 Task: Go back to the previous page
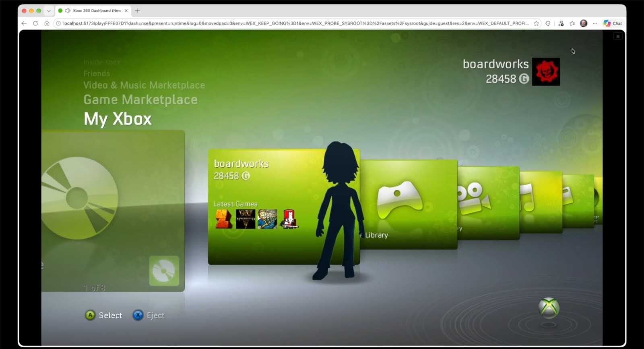24,23
